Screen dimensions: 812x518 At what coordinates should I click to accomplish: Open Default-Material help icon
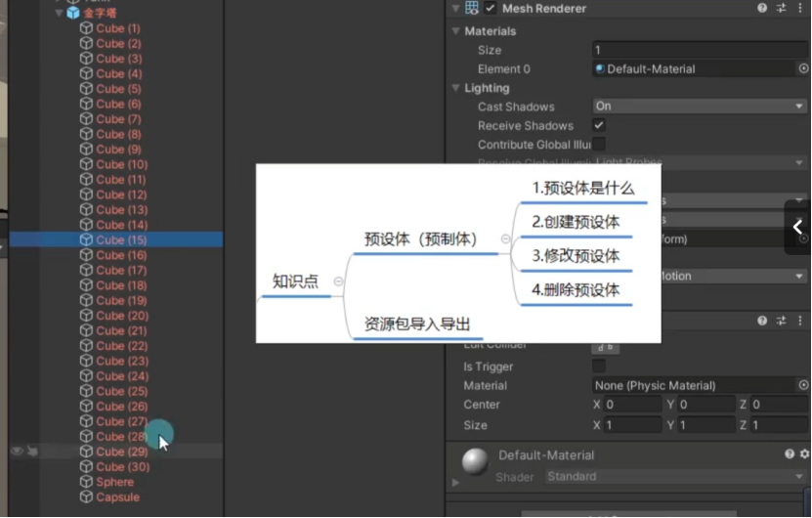click(790, 454)
